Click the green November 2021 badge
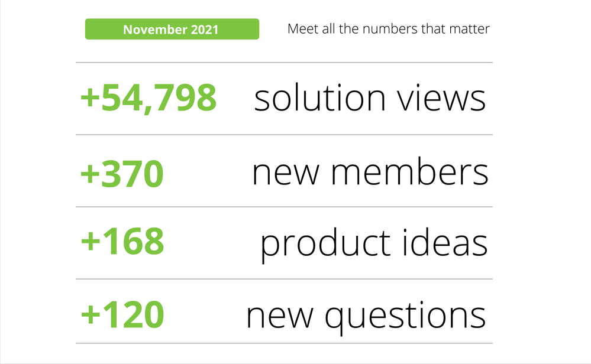The height and width of the screenshot is (364, 591). click(172, 29)
